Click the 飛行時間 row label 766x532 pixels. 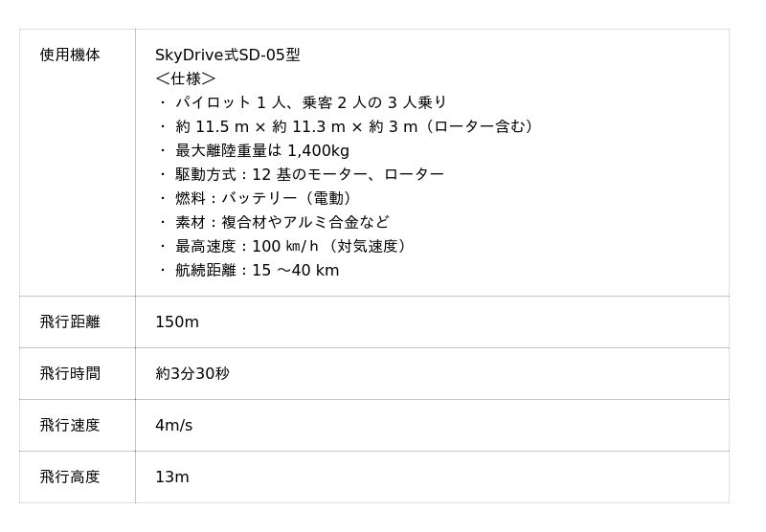[70, 374]
